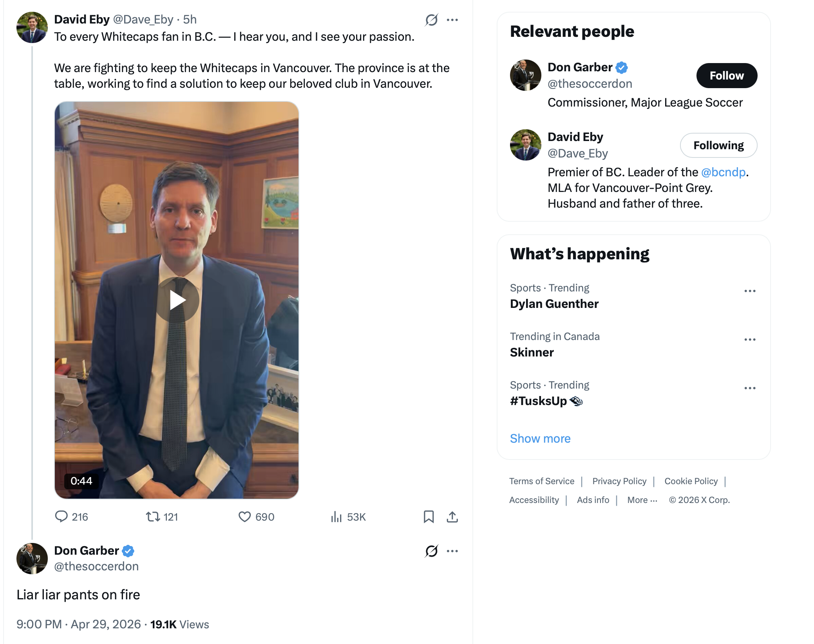
Task: Click the Grok icon on David Eby's post
Action: [431, 20]
